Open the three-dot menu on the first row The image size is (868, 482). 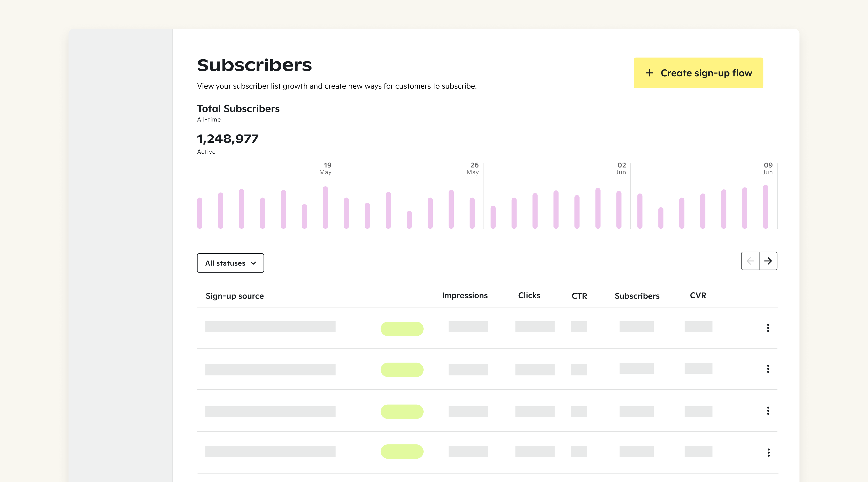coord(768,328)
